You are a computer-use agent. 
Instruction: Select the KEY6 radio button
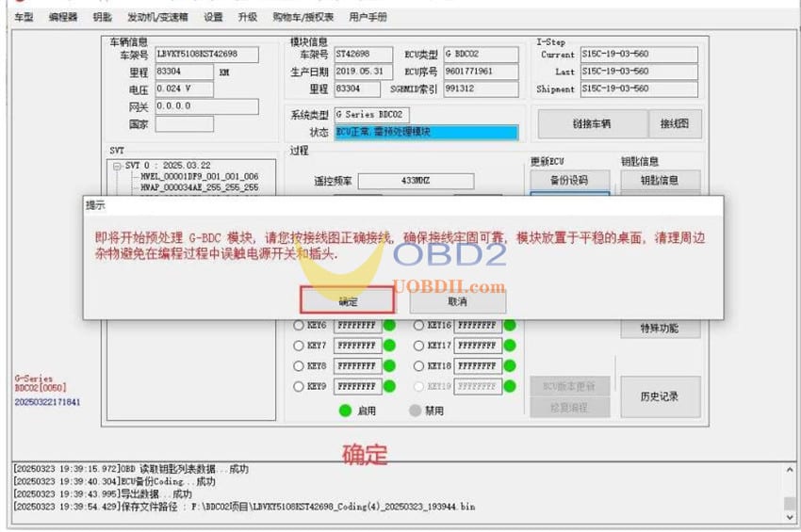(x=299, y=325)
